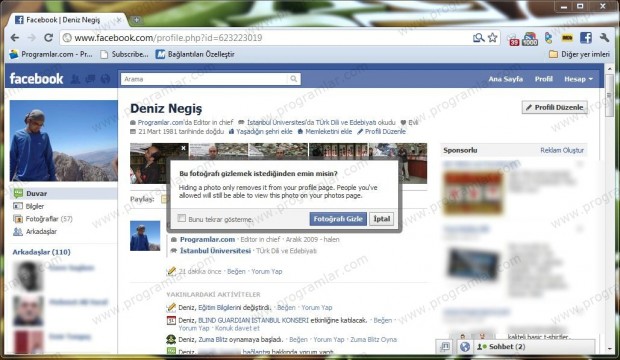Bookmark this page with the star icon

point(492,38)
